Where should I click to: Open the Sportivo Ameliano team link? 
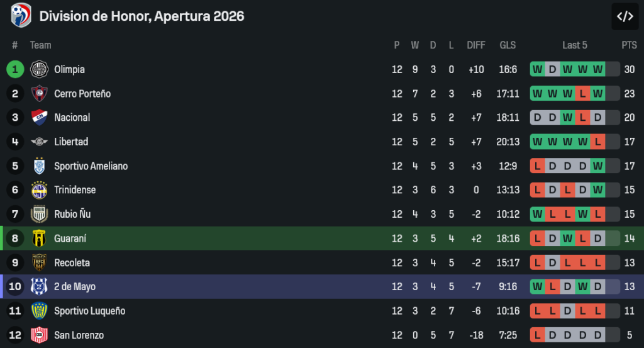click(x=91, y=166)
